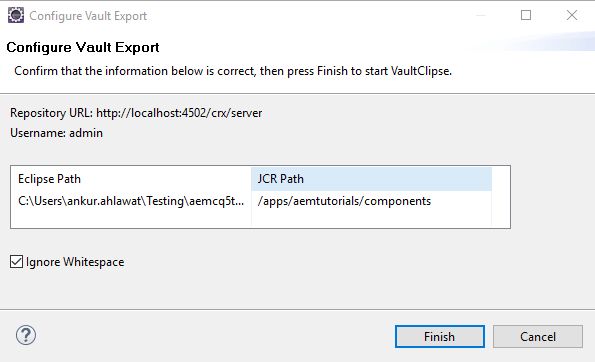595x362 pixels.
Task: Select the JCR Path column header
Action: click(x=371, y=179)
